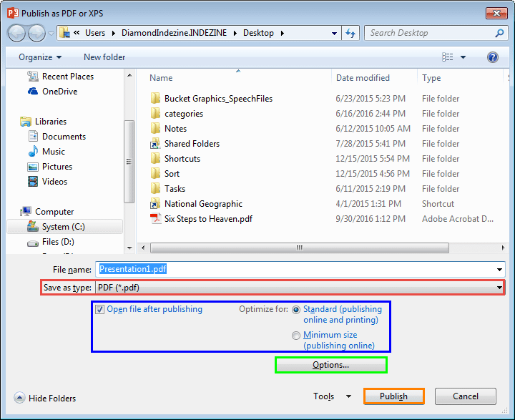Select the Notes folder icon

click(155, 129)
